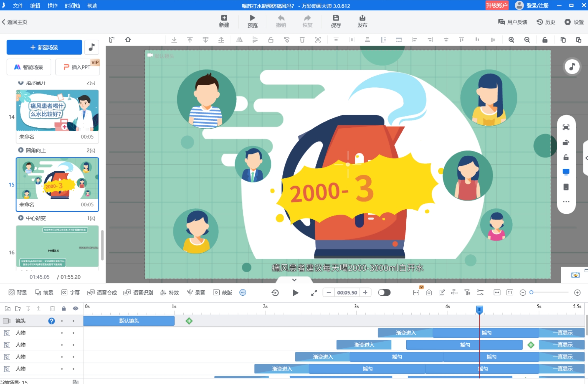The image size is (588, 384).
Task: Toggle first dot on first 人物 layer row
Action: click(x=62, y=333)
